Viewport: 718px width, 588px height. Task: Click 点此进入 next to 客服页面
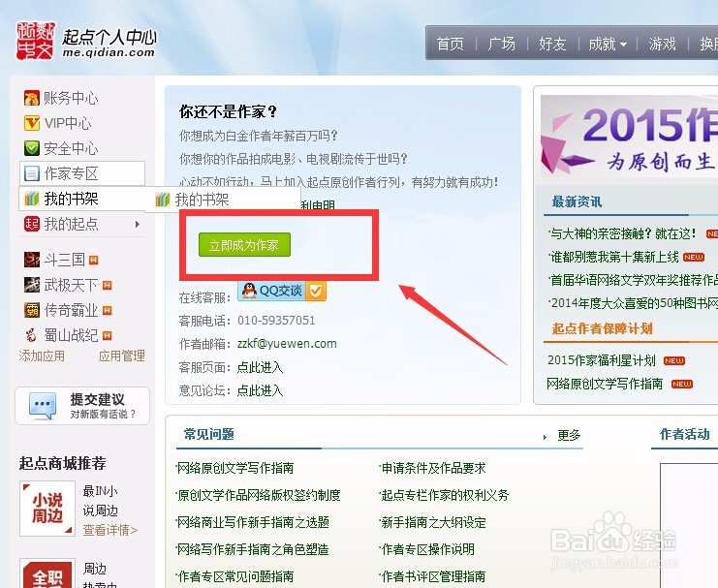coord(260,367)
